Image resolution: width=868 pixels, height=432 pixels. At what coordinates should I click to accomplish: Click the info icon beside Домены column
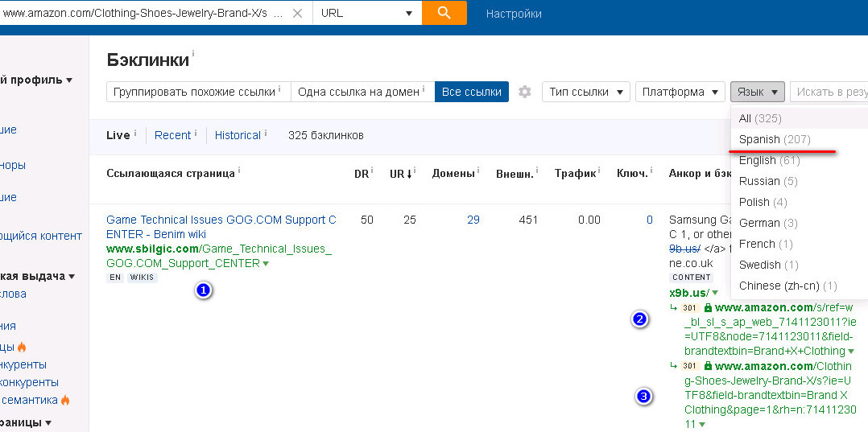pos(479,171)
